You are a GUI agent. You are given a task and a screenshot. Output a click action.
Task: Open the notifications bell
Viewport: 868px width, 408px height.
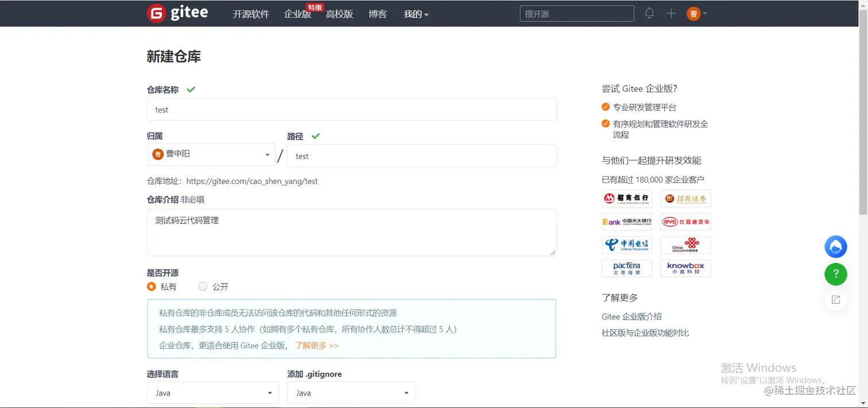pyautogui.click(x=649, y=13)
